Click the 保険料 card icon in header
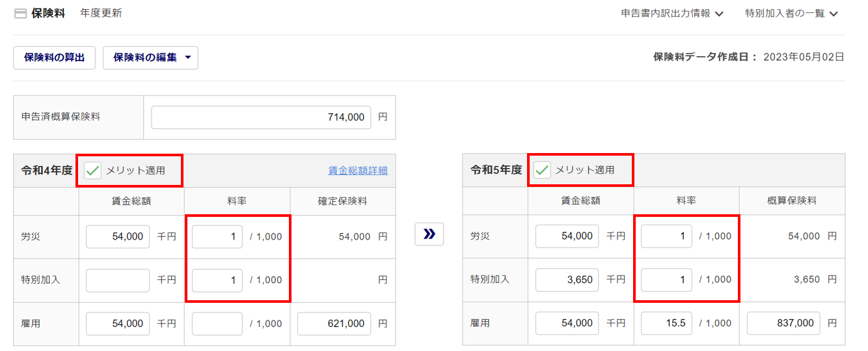This screenshot has width=868, height=351. tap(20, 14)
